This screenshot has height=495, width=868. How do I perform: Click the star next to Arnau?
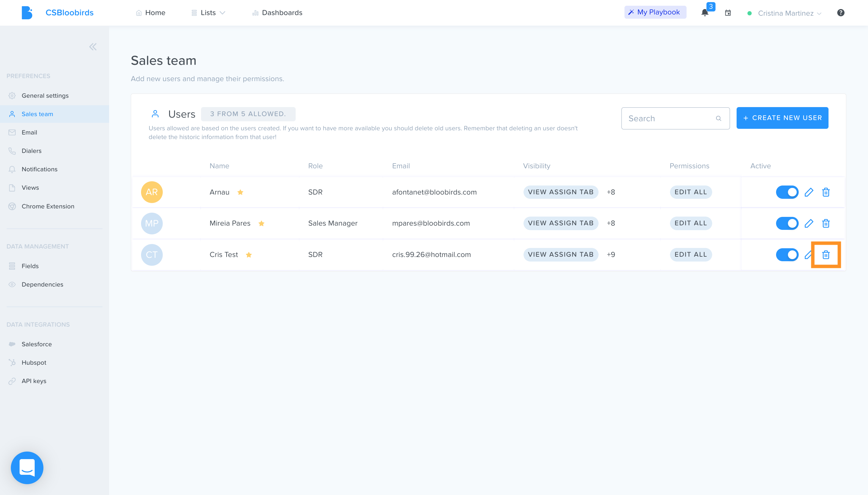coord(241,192)
